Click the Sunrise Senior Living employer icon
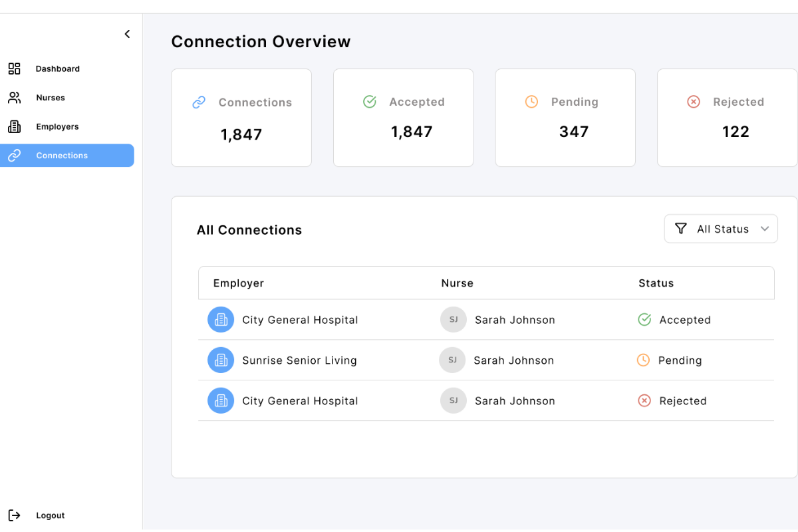The height and width of the screenshot is (532, 798). pos(221,360)
